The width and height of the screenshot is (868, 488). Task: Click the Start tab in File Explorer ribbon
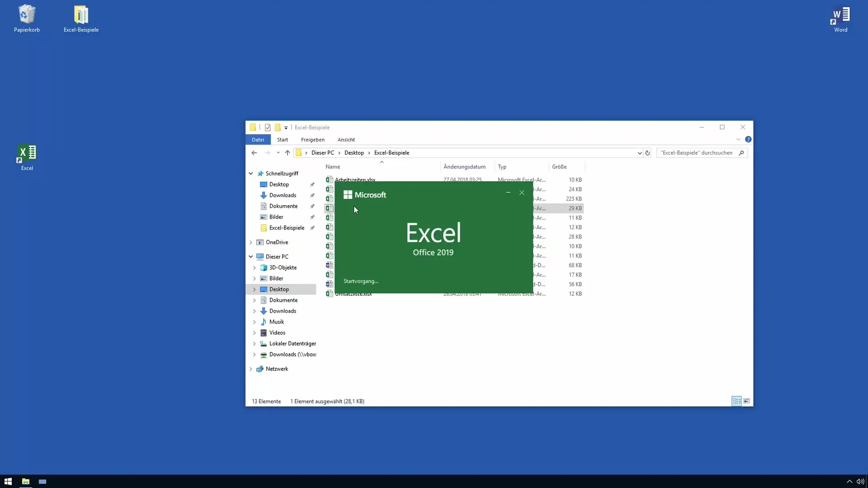click(283, 140)
